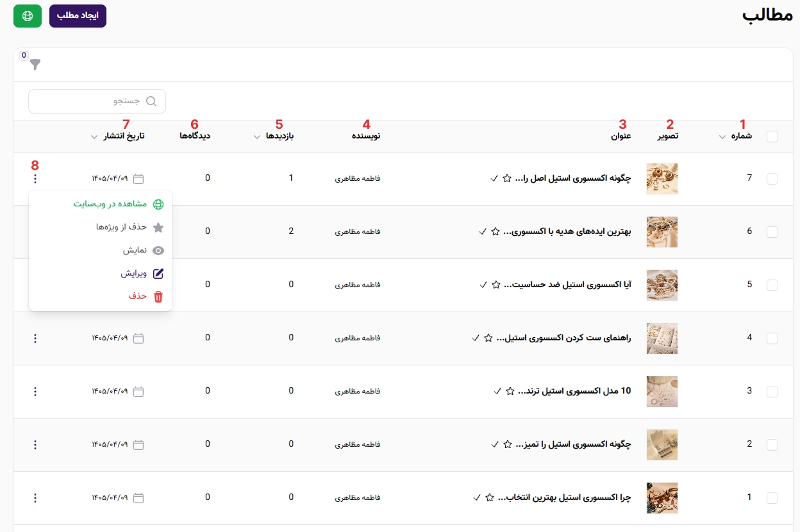The height and width of the screenshot is (532, 800).
Task: Click the calendar icon in row 2
Action: click(x=138, y=444)
